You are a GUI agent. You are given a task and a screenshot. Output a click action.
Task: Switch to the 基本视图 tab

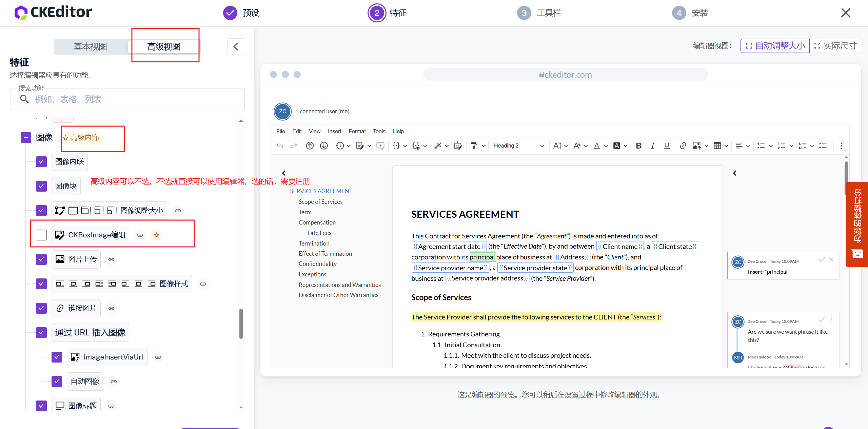tap(90, 46)
